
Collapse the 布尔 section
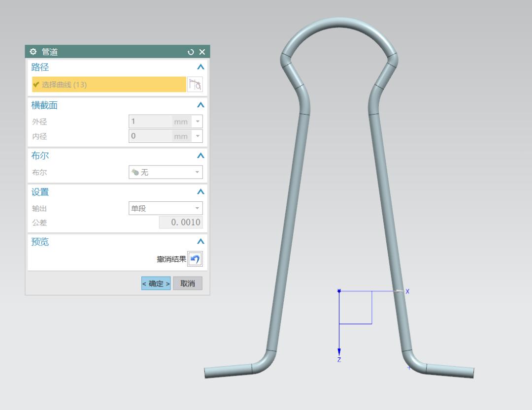[x=200, y=156]
